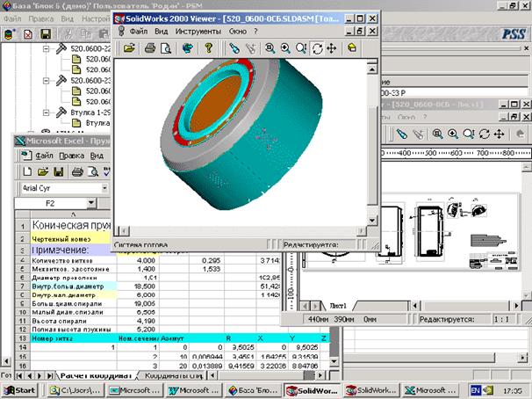Click the Start button on the taskbar
Screen dimensions: 532x399
click(19, 390)
